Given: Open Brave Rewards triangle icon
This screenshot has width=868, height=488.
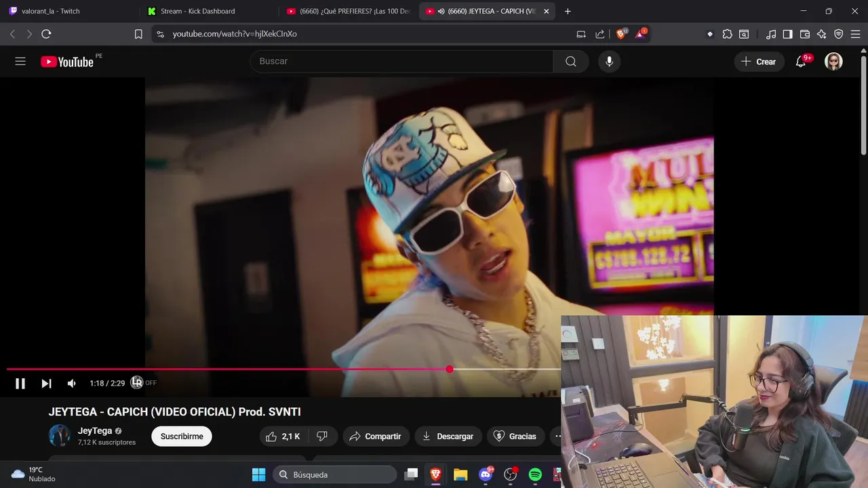Looking at the screenshot, I should 640,33.
